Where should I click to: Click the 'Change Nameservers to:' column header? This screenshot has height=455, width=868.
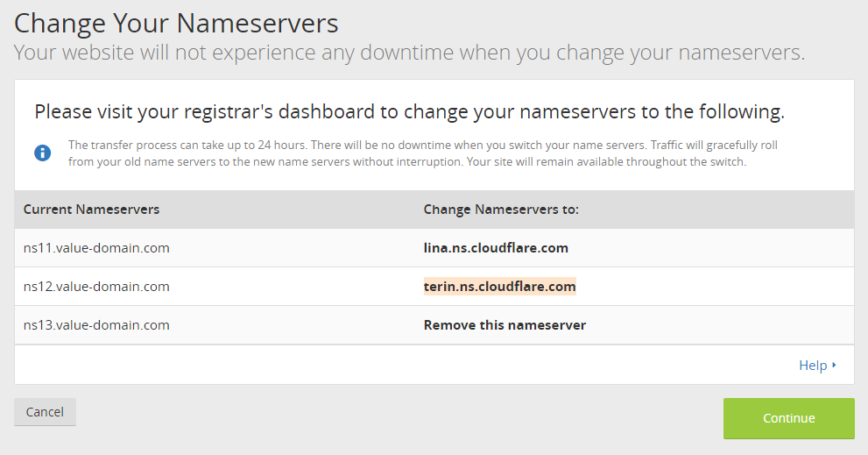[501, 210]
